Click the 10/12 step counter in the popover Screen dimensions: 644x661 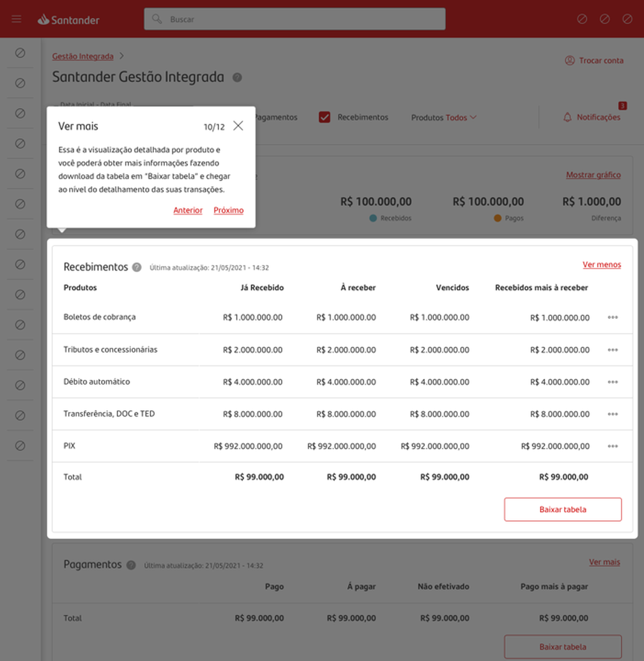click(x=214, y=127)
